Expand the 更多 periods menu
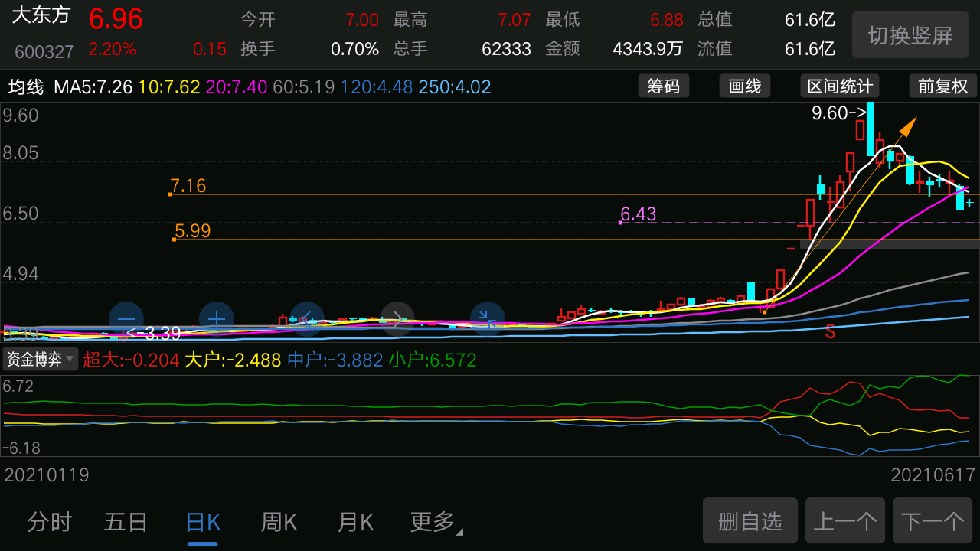Screen dimensions: 980x551 436,523
